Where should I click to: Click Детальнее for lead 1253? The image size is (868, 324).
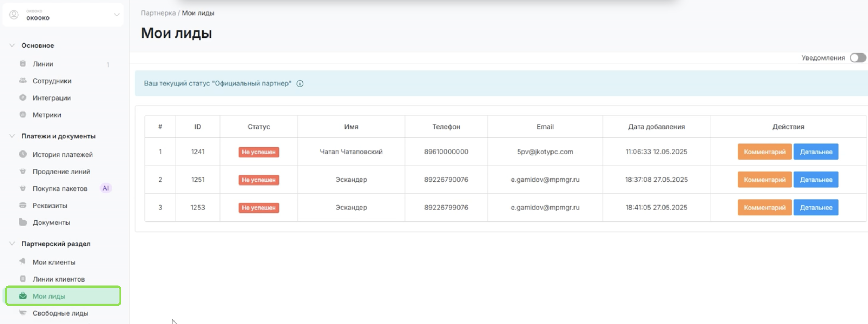coord(816,208)
